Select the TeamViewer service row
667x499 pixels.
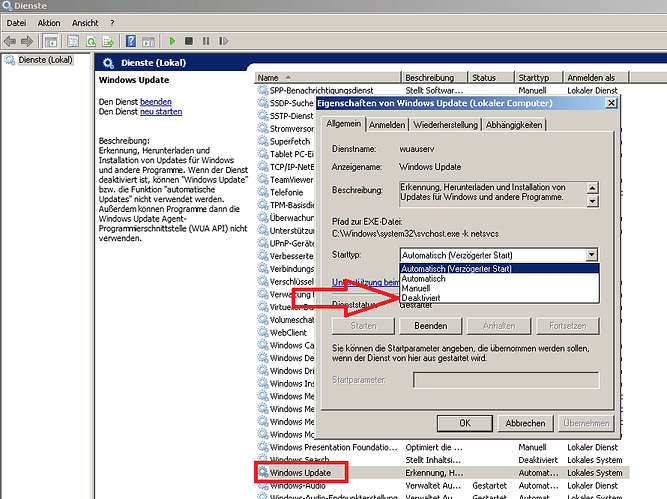285,180
